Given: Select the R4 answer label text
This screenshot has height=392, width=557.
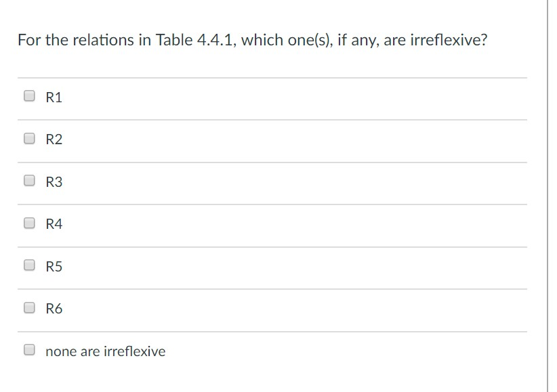Looking at the screenshot, I should tap(53, 223).
